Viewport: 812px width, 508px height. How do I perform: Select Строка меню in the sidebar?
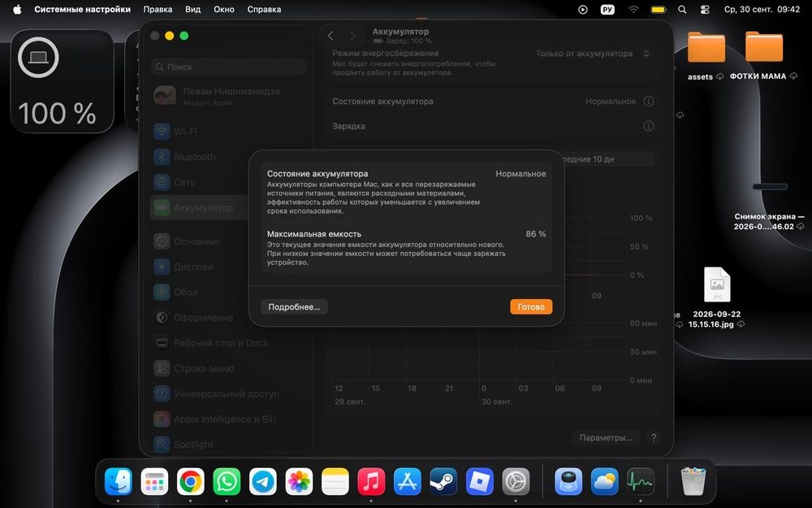228,368
